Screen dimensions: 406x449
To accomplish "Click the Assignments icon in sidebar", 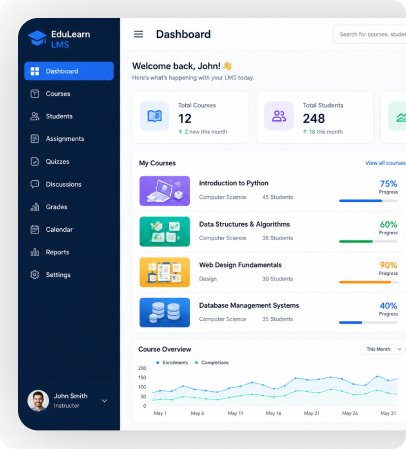I will coord(35,139).
